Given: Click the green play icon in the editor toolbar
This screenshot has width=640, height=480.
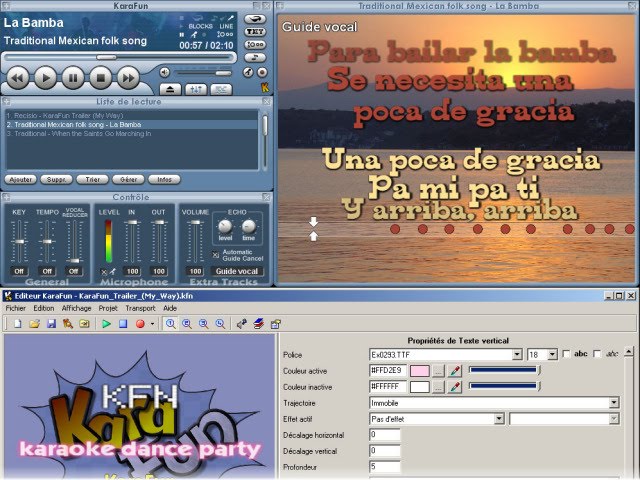Looking at the screenshot, I should tap(107, 324).
